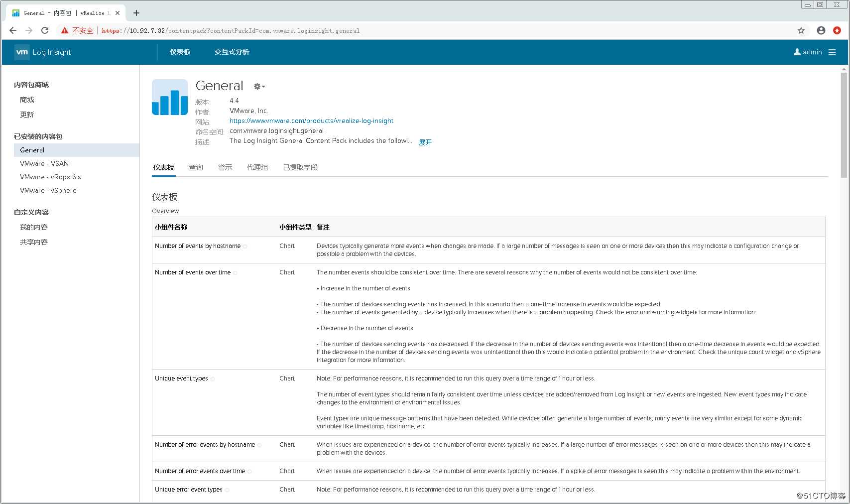The height and width of the screenshot is (504, 850).
Task: Select VMware - vSphere content pack
Action: click(x=48, y=190)
